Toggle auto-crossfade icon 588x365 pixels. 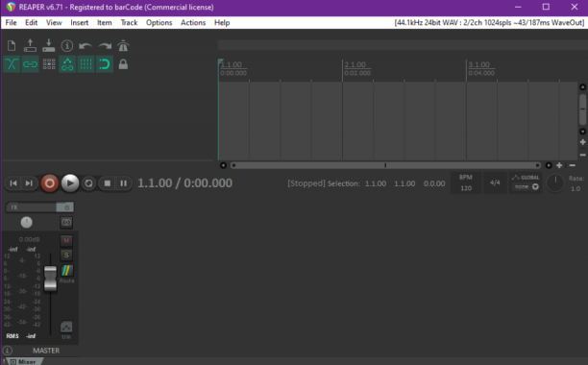click(12, 64)
